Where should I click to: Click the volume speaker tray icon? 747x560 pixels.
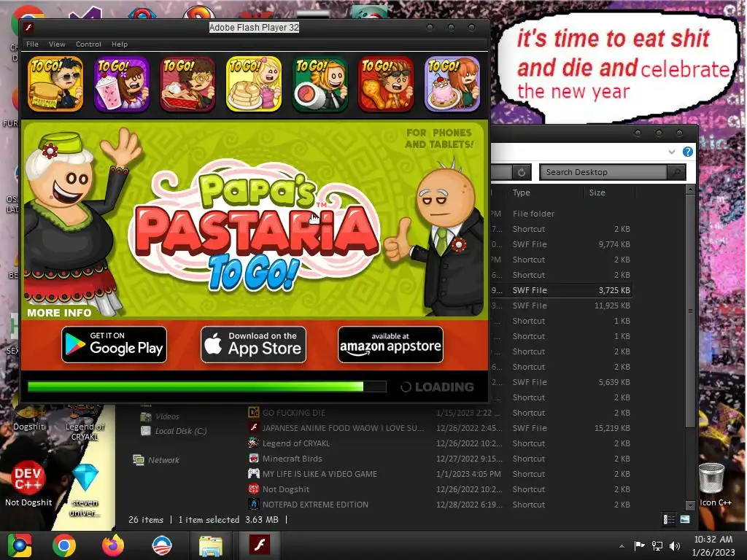click(675, 545)
